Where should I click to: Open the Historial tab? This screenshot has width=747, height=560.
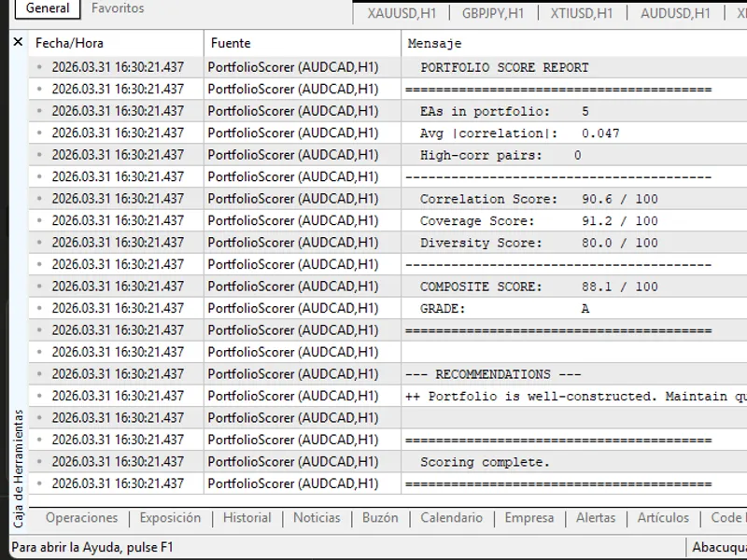[x=247, y=518]
